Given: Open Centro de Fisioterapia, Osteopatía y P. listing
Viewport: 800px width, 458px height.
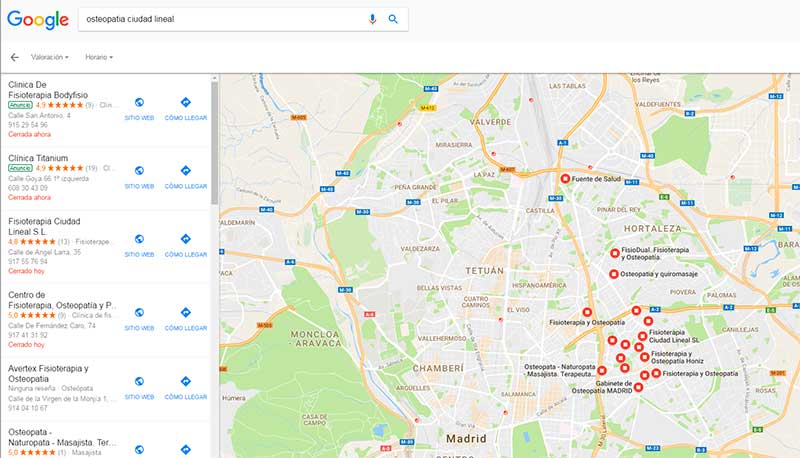Looking at the screenshot, I should (62, 300).
